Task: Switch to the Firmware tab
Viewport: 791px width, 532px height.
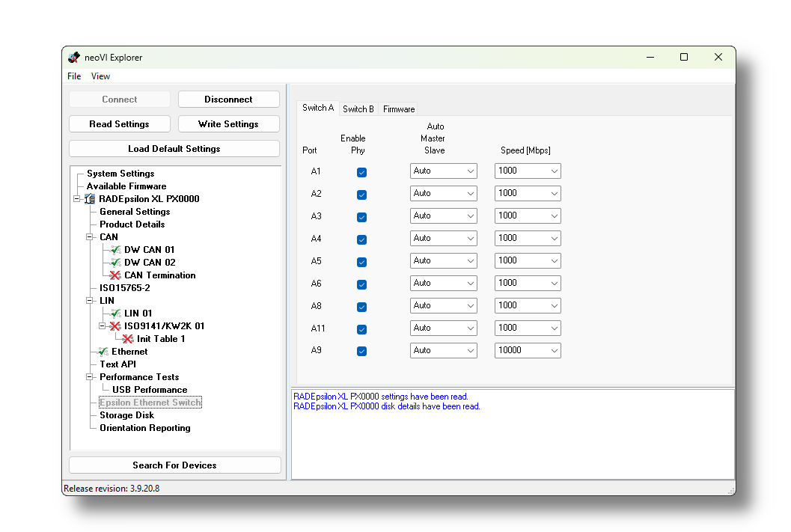Action: pos(399,109)
